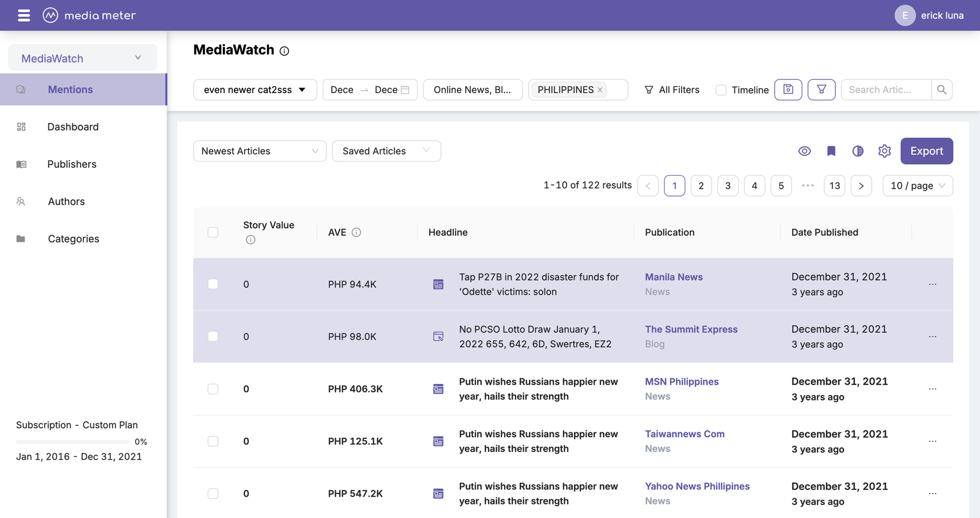Click MediaWatch info icon in title
The image size is (980, 518).
coord(284,51)
